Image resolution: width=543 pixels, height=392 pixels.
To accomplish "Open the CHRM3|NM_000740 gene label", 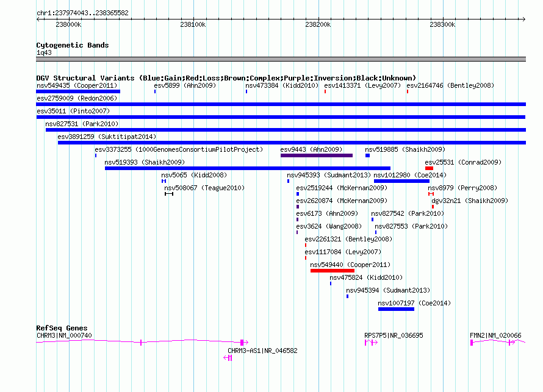I will (x=64, y=335).
